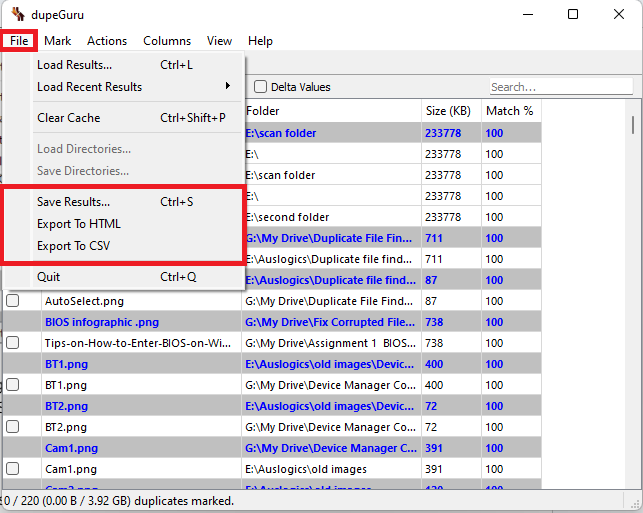643x513 pixels.
Task: Click the vertical scrollbar of results list
Action: 634,300
